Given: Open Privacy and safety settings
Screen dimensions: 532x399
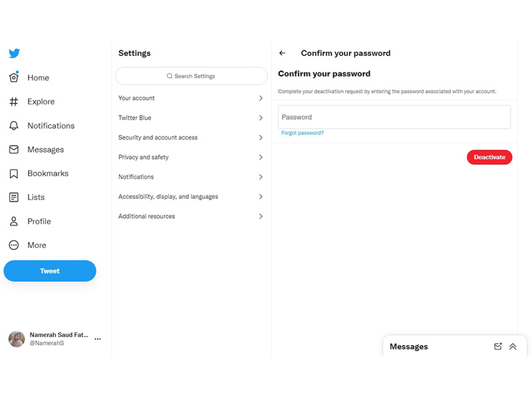Looking at the screenshot, I should click(191, 157).
